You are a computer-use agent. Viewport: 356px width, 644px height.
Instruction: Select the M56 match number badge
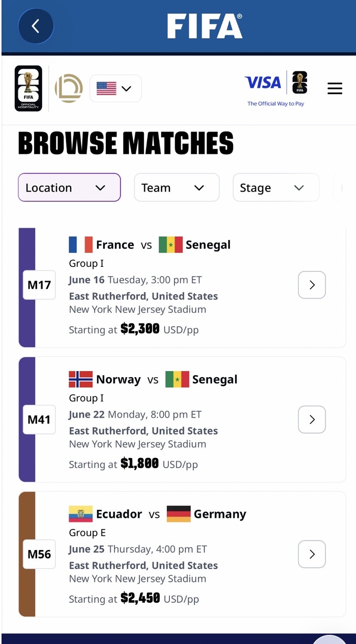click(x=39, y=554)
